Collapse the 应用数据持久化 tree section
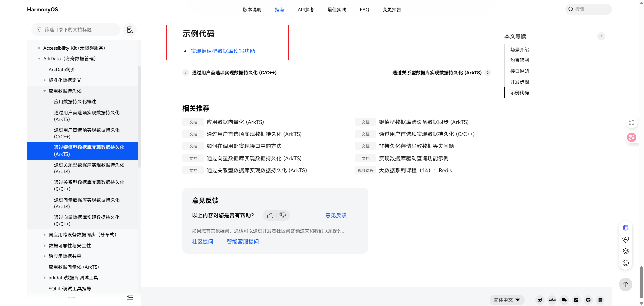The width and height of the screenshot is (644, 306). coord(45,91)
